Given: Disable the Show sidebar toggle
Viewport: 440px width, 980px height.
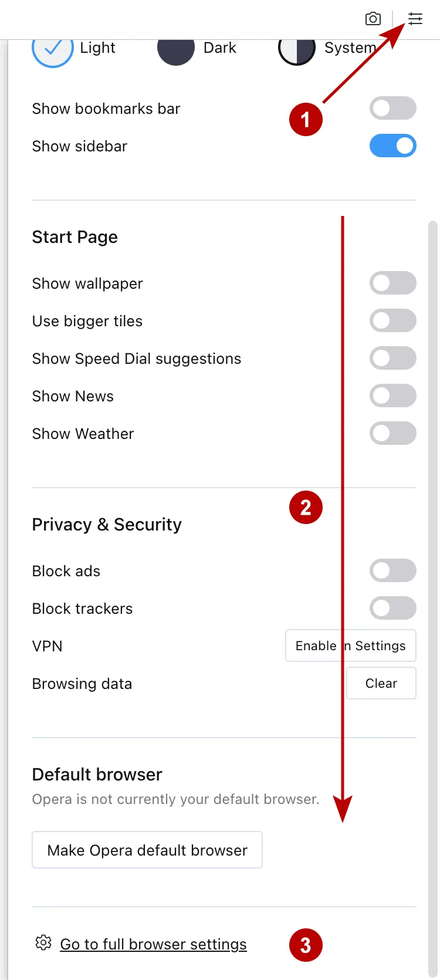Looking at the screenshot, I should [x=393, y=146].
